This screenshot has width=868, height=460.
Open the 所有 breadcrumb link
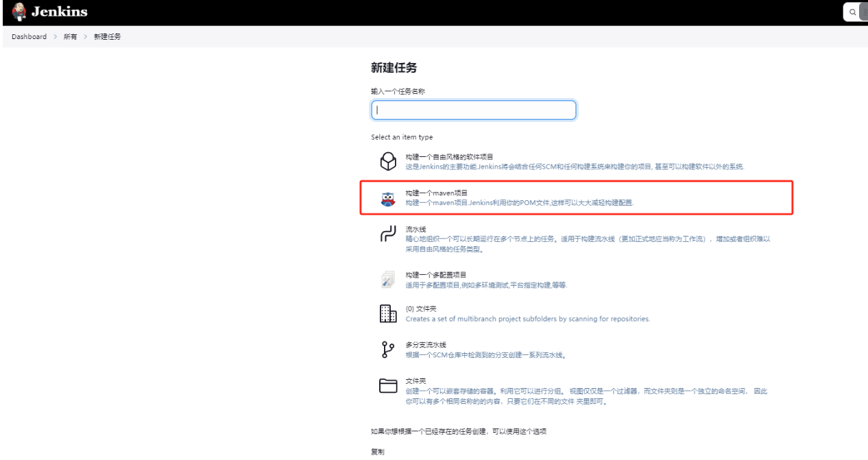[70, 36]
